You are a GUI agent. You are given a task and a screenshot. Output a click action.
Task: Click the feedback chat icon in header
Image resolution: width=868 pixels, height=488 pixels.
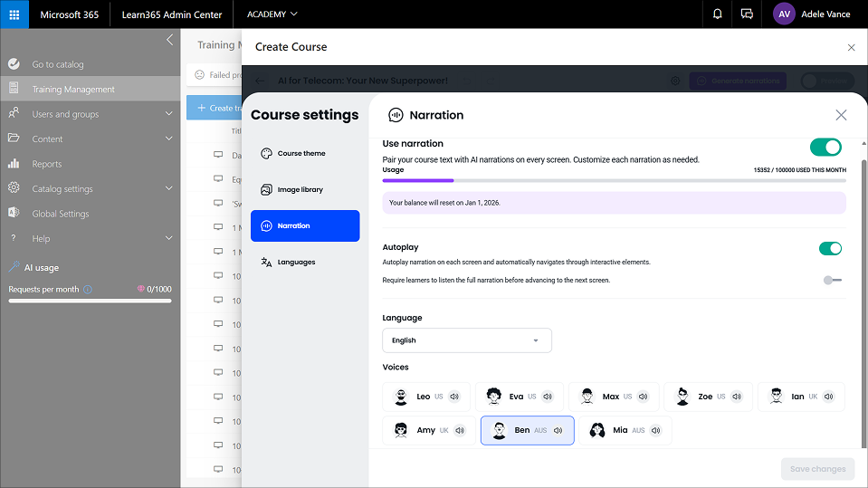(747, 14)
